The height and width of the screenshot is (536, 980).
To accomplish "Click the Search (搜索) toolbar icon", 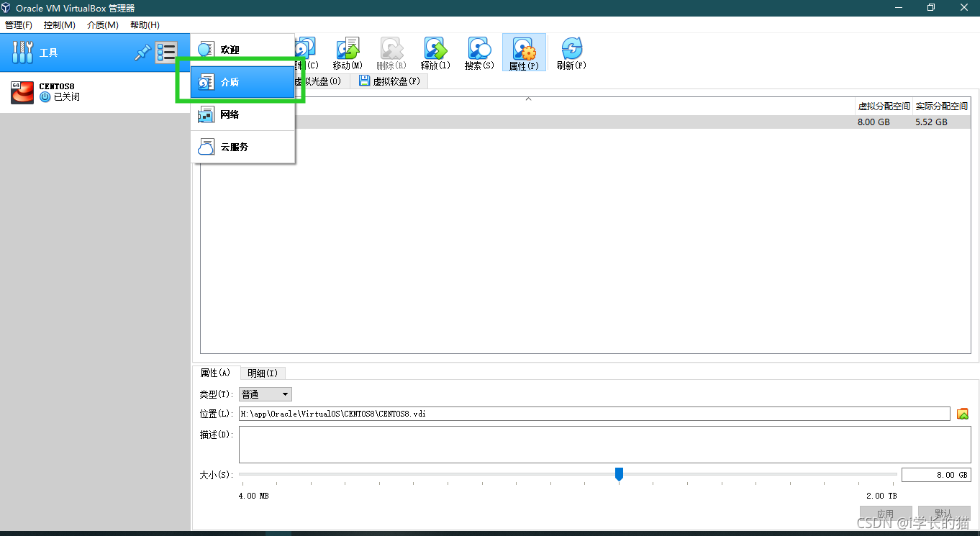I will tap(479, 54).
